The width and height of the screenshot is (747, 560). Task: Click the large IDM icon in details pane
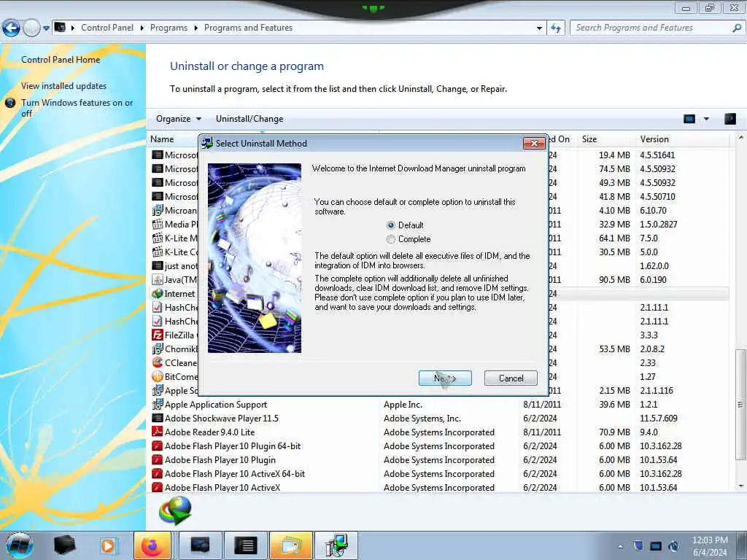pos(175,510)
